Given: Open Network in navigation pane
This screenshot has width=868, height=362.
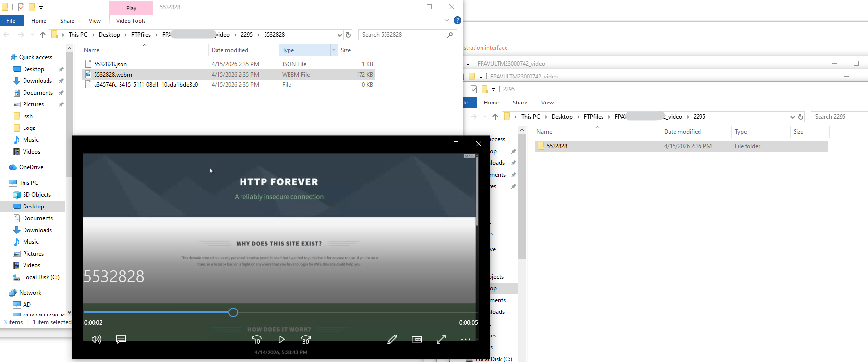Looking at the screenshot, I should point(30,293).
